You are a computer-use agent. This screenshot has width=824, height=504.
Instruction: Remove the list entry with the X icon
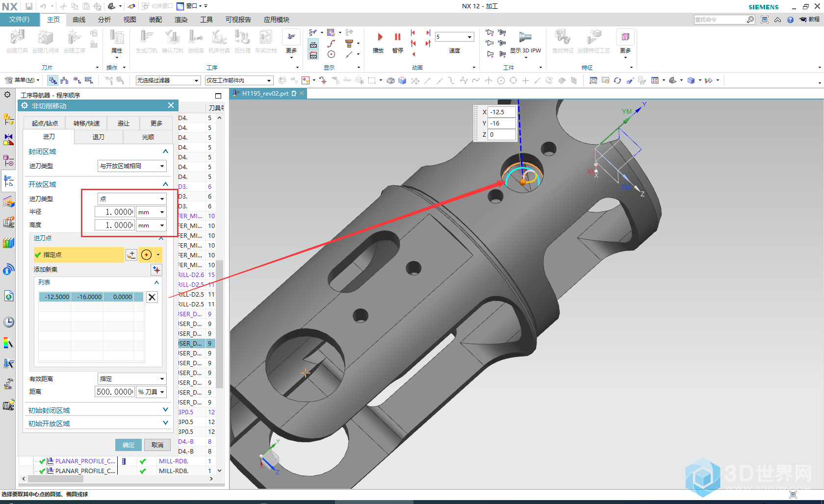pos(152,297)
